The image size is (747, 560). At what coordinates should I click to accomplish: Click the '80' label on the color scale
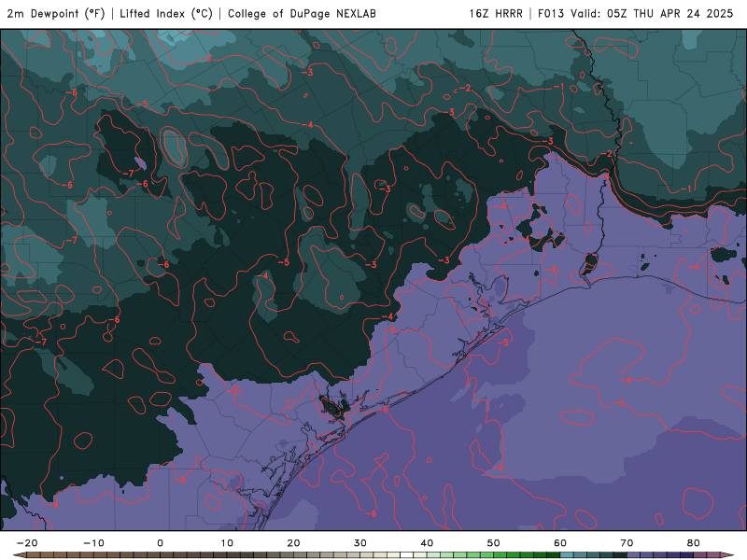click(x=694, y=543)
